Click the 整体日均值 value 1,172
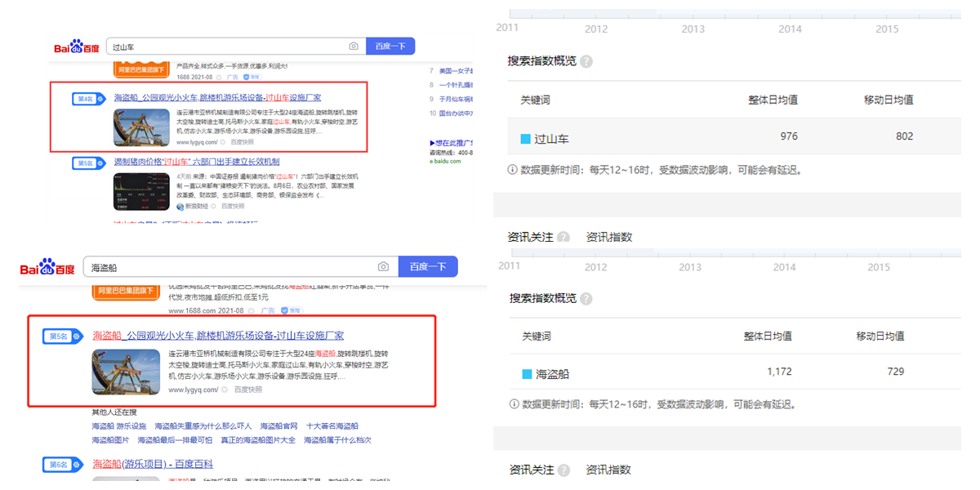The width and height of the screenshot is (980, 490). (780, 372)
